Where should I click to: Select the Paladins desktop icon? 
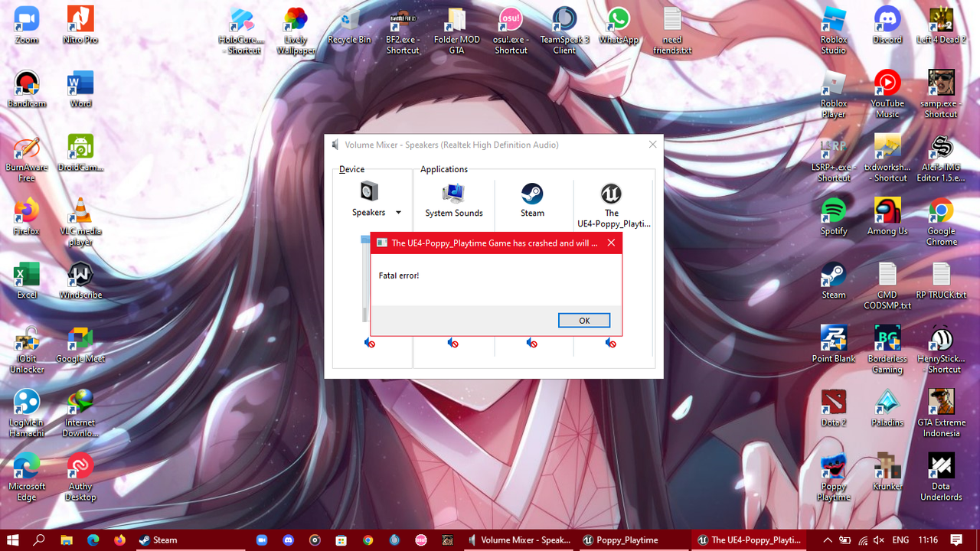(x=887, y=408)
